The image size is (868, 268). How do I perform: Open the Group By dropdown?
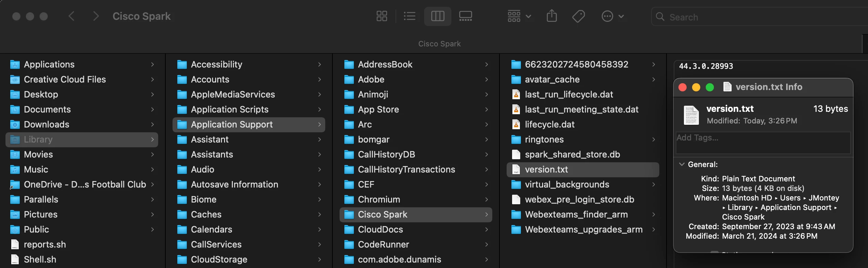point(519,16)
